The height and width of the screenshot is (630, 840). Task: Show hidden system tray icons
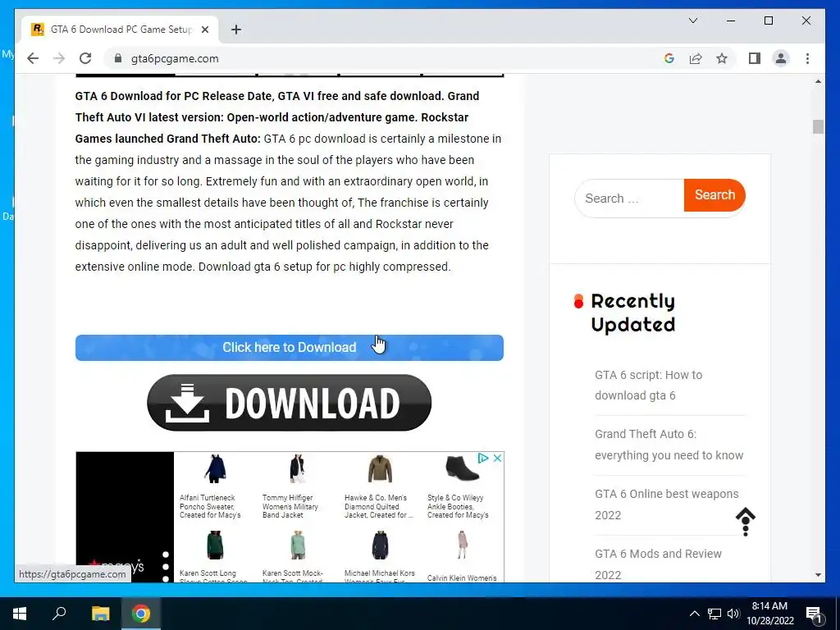coord(694,614)
